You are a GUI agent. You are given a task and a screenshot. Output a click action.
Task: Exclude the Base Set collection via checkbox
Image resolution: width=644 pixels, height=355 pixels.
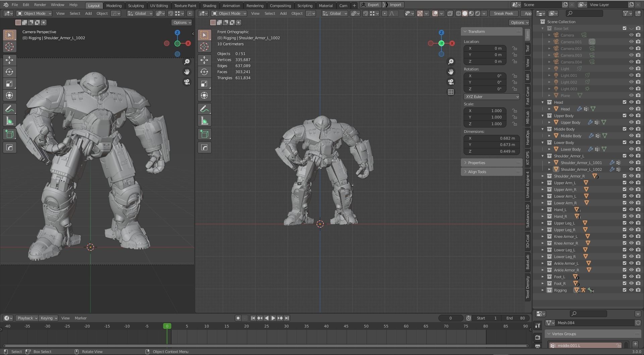point(624,29)
